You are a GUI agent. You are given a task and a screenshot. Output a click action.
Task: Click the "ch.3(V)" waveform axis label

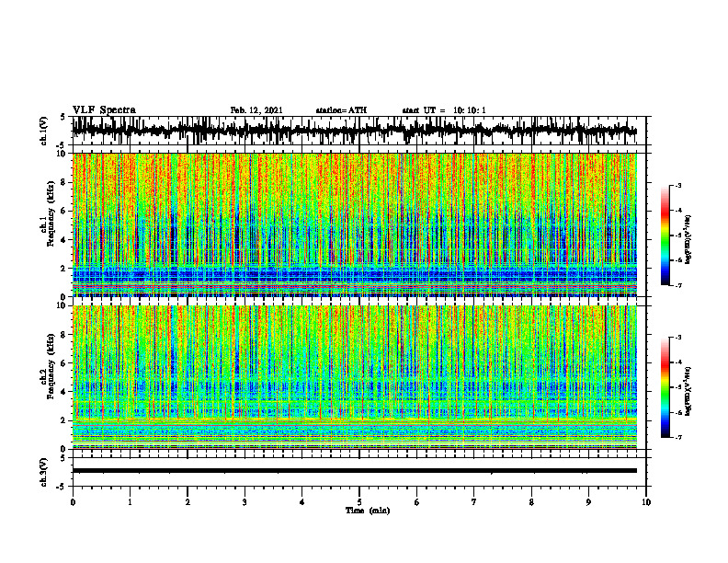click(x=44, y=472)
